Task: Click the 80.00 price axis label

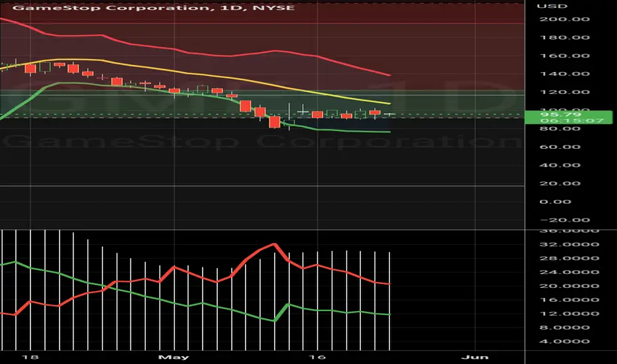Action: pyautogui.click(x=559, y=128)
